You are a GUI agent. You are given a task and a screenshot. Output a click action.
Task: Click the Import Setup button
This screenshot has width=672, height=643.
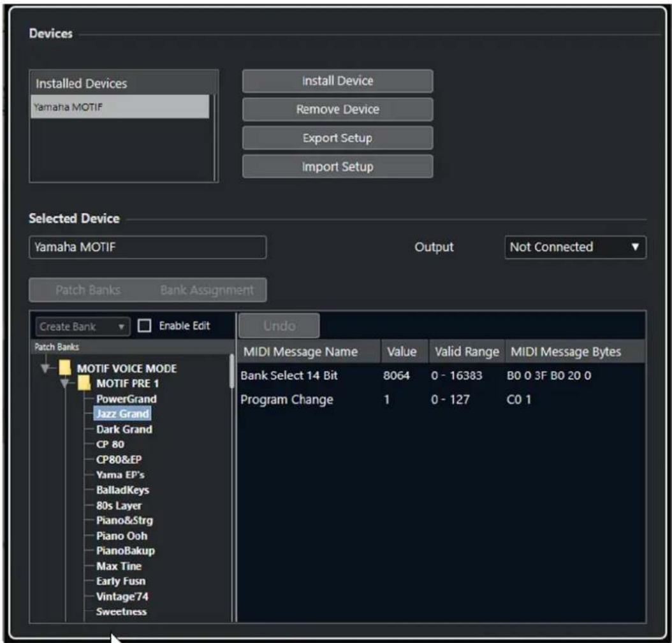pyautogui.click(x=337, y=166)
